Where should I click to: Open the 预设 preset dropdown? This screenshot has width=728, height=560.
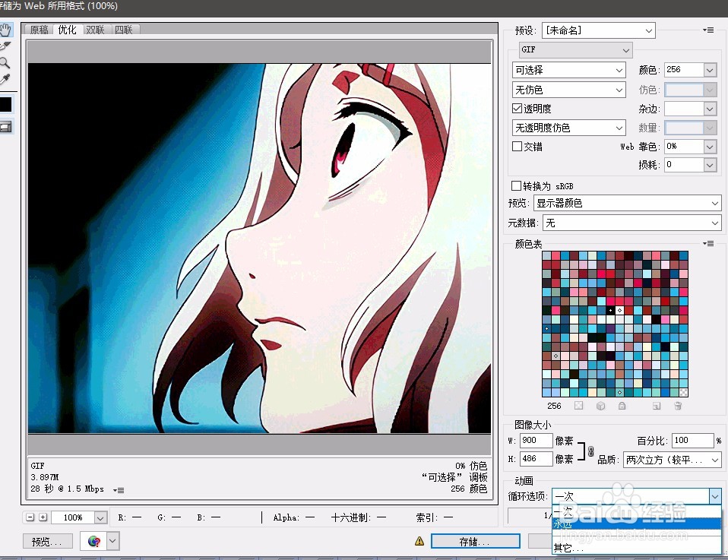point(599,30)
